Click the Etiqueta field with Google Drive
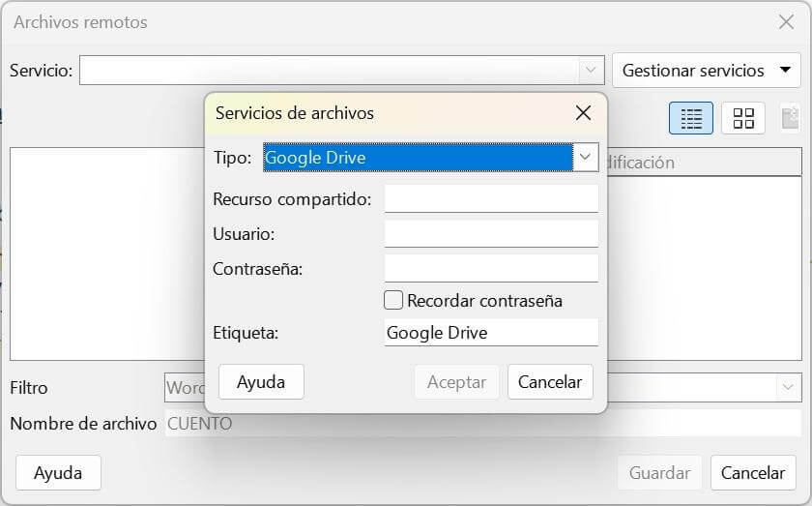Viewport: 812px width, 506px height. (491, 332)
